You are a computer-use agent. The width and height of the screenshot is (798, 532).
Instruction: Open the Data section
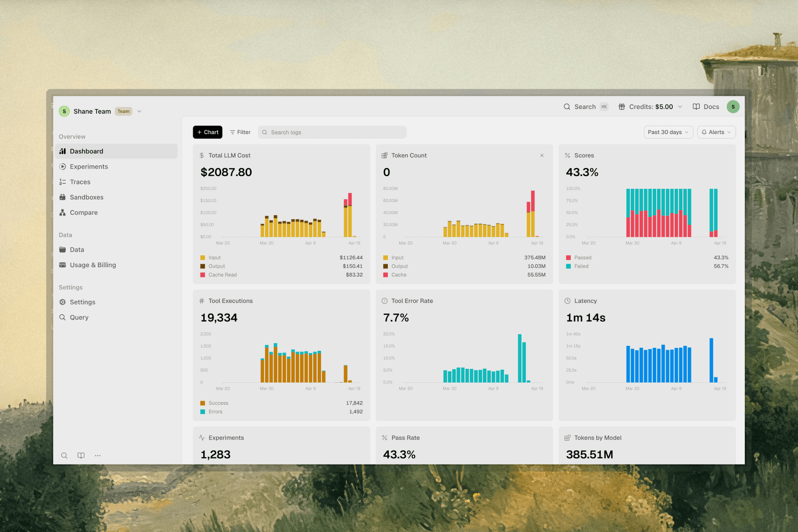coord(77,249)
